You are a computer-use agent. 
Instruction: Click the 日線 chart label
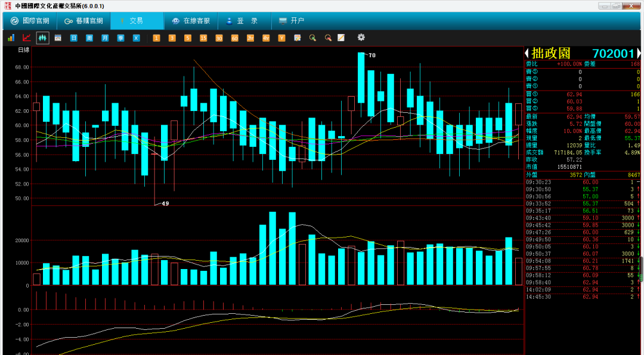click(x=23, y=50)
